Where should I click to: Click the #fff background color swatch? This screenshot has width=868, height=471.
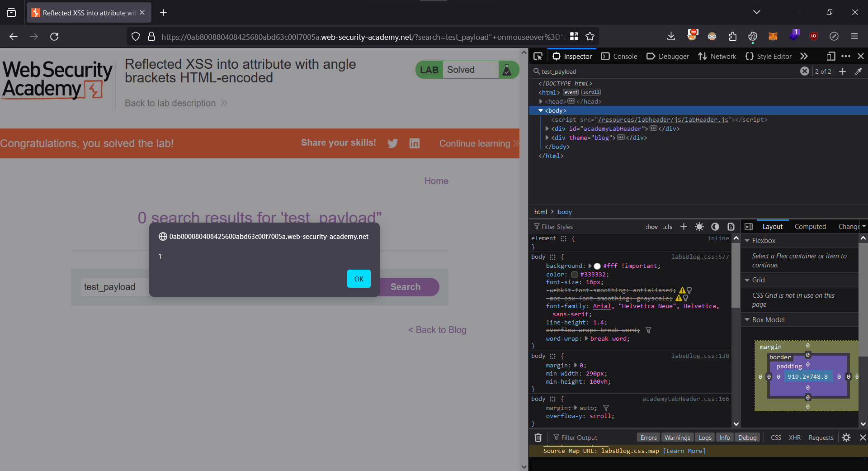coord(597,266)
